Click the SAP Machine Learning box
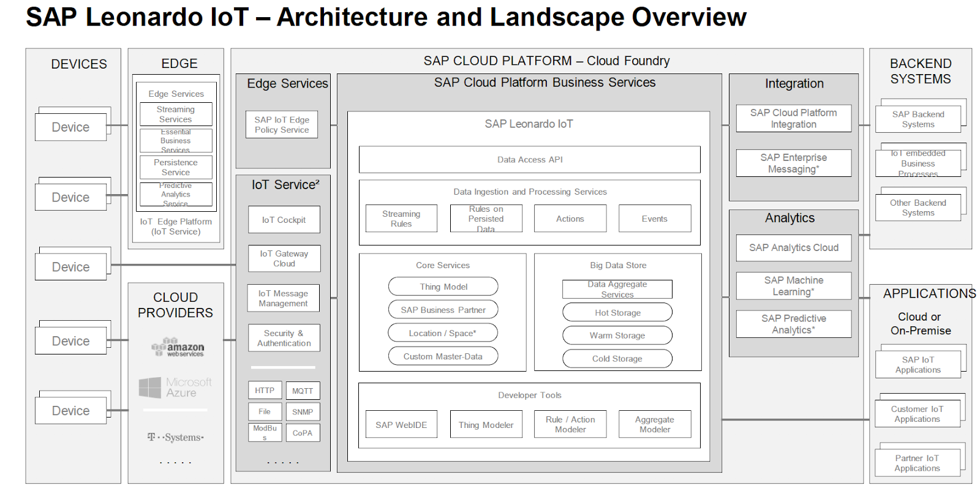Screen dimensions: 980x491 [794, 286]
